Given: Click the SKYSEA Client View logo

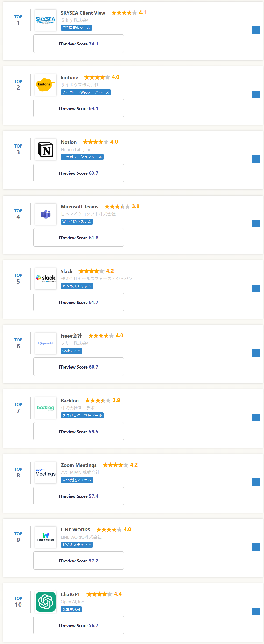Looking at the screenshot, I should point(45,20).
